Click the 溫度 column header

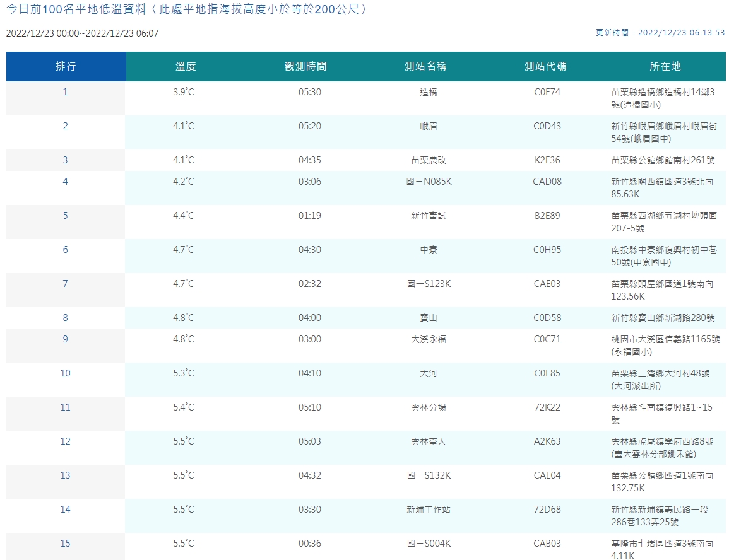186,66
